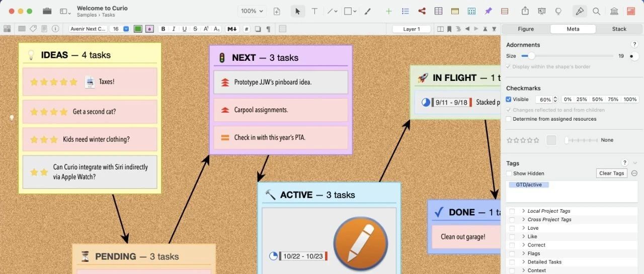
Task: Tick the Correct tag checkbox
Action: tap(512, 245)
